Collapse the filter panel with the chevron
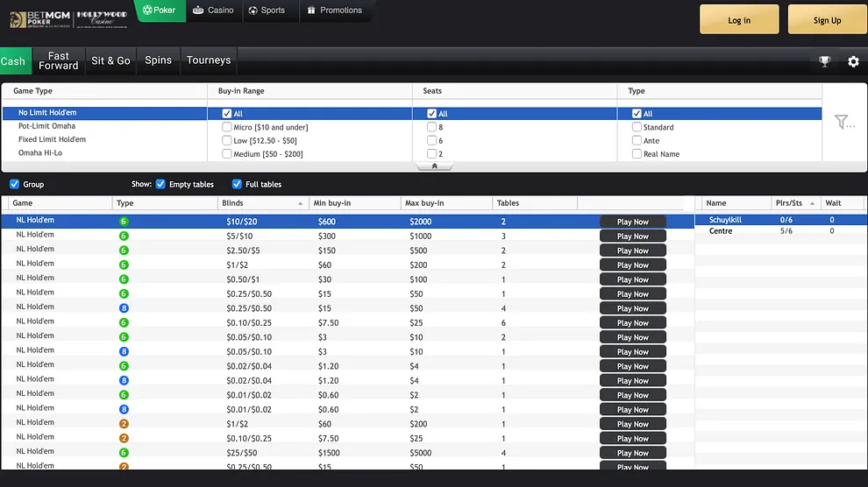 pos(435,166)
